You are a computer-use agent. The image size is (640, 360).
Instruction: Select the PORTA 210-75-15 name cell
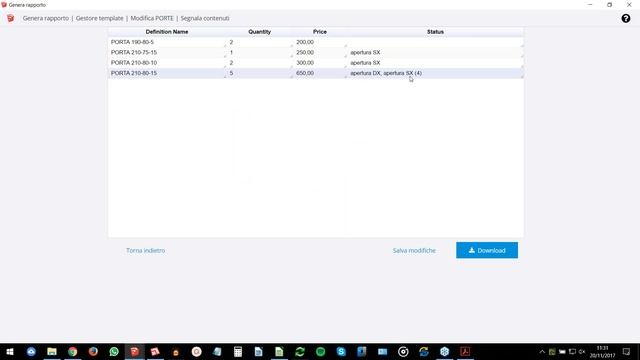tap(167, 52)
